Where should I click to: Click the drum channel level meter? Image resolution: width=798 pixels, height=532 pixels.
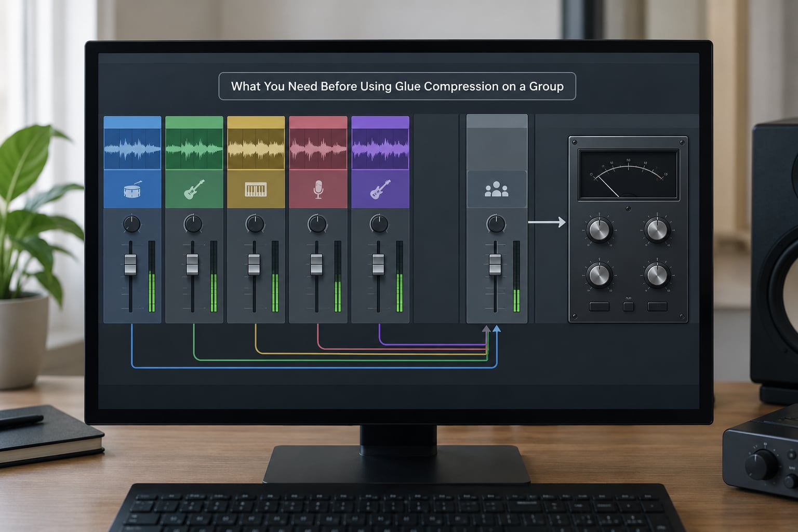click(152, 276)
